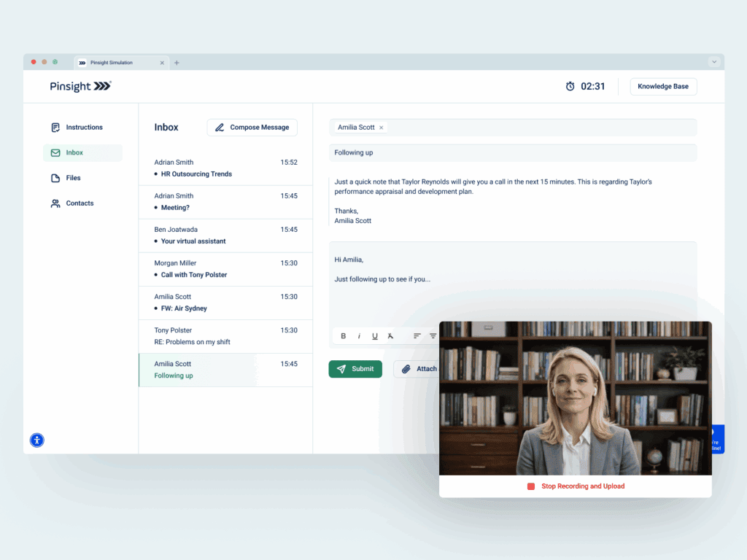Clear text formatting in editor toolbar
Screen dimensions: 747x560
pos(391,336)
